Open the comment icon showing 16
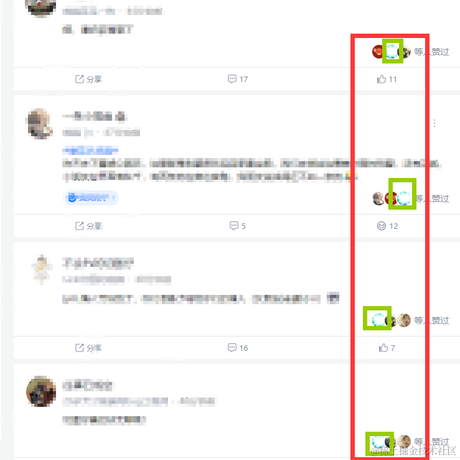This screenshot has width=460, height=460. pos(238,348)
